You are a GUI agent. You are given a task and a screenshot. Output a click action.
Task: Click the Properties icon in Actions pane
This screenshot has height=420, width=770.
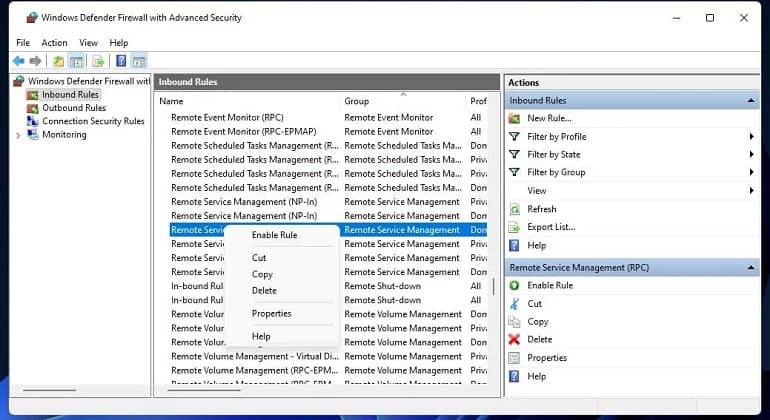(514, 358)
